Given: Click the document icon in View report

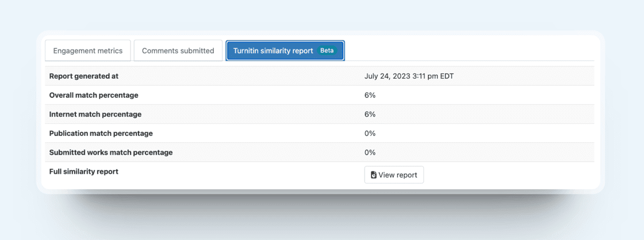Looking at the screenshot, I should click(x=374, y=175).
